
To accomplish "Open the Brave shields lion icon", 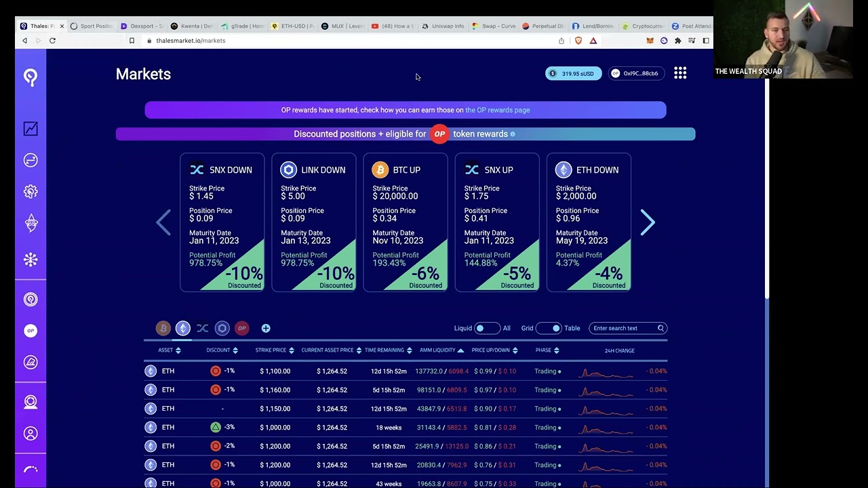I will click(578, 41).
